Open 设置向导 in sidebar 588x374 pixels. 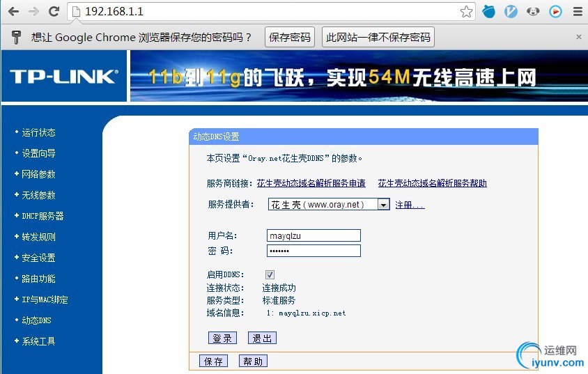pos(38,153)
